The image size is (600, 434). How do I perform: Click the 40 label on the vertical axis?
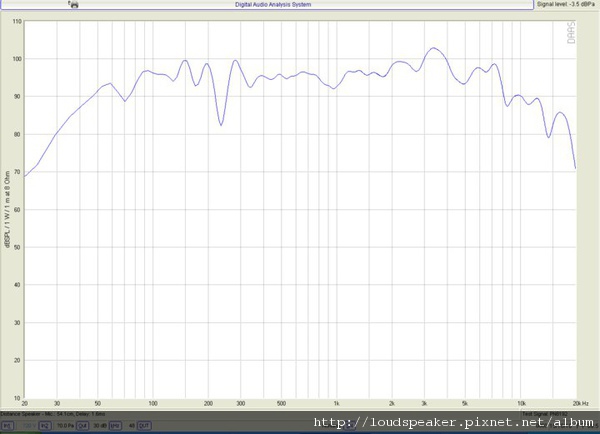click(18, 285)
